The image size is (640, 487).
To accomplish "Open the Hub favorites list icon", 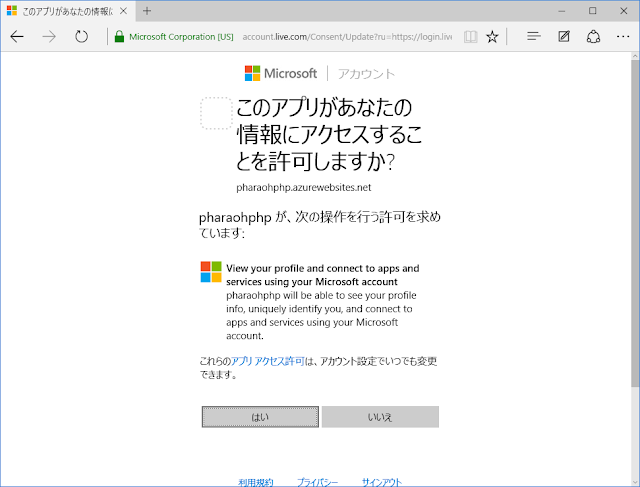I will (x=533, y=36).
